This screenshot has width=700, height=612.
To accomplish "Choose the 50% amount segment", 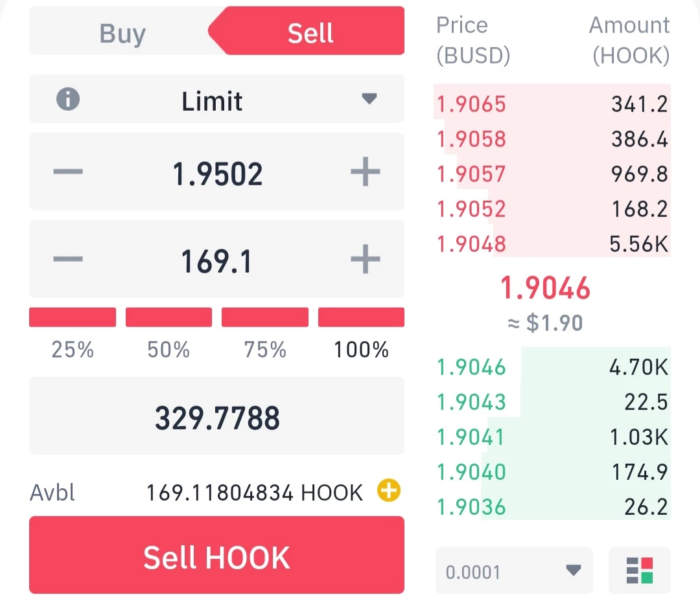I will coord(169,317).
